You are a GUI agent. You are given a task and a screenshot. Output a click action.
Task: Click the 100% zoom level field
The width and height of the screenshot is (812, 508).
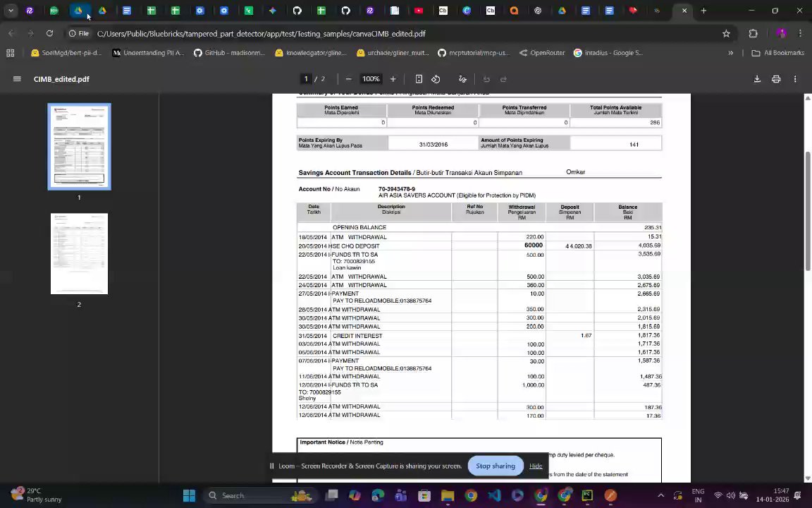(x=371, y=79)
